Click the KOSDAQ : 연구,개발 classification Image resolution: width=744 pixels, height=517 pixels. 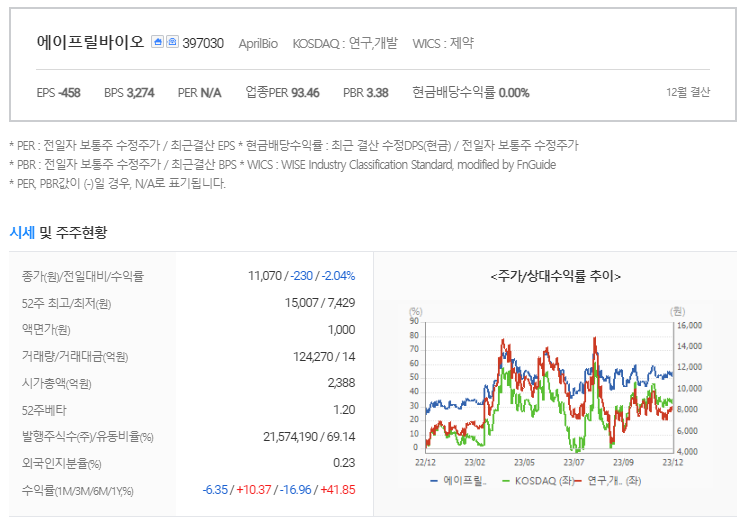[x=345, y=43]
